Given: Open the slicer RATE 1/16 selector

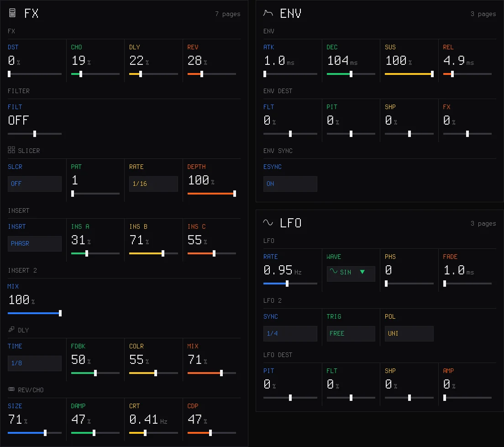Looking at the screenshot, I should coord(153,184).
